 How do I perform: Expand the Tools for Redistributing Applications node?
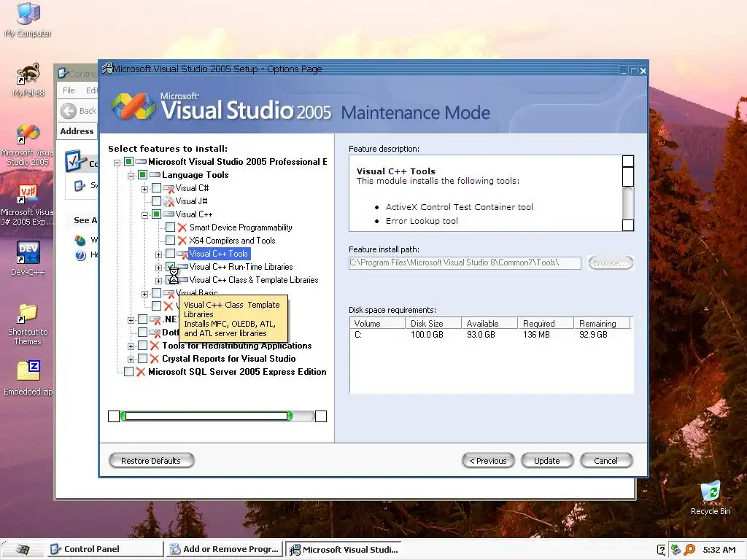[x=131, y=346]
